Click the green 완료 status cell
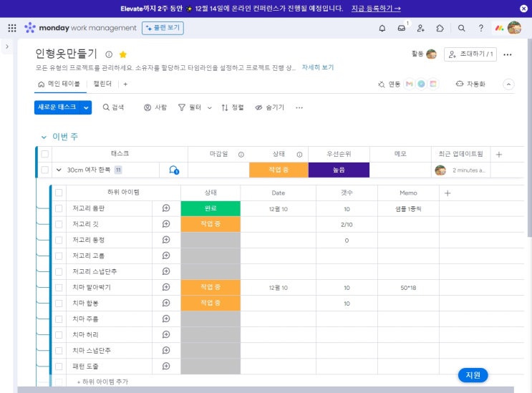The image size is (532, 393). click(x=210, y=208)
